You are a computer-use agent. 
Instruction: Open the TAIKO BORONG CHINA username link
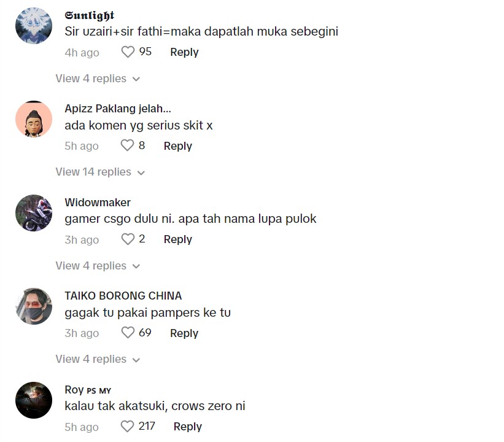click(123, 296)
